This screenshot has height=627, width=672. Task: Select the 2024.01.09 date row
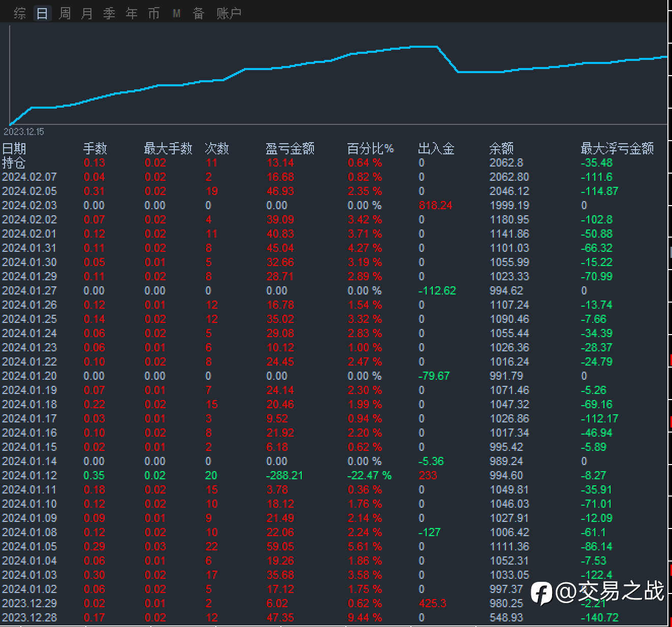click(x=29, y=518)
